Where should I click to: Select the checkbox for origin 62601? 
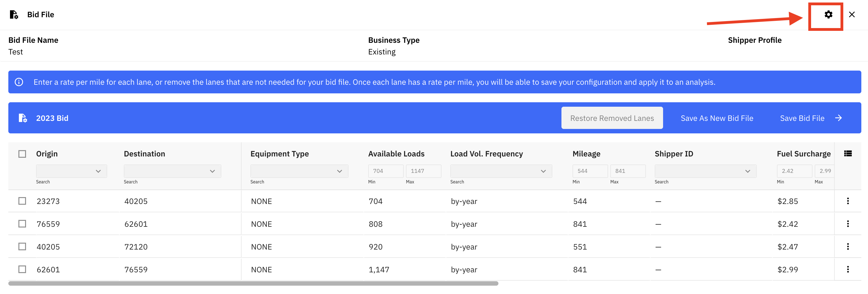click(22, 269)
